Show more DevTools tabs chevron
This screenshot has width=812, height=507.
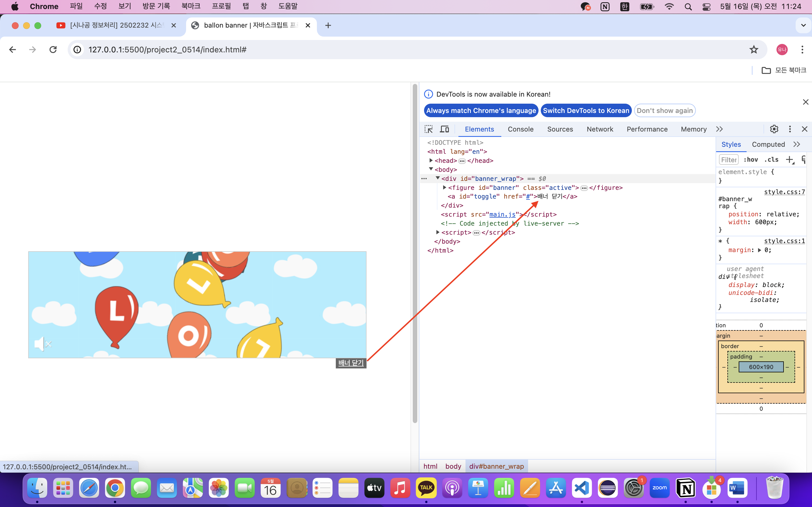click(720, 129)
